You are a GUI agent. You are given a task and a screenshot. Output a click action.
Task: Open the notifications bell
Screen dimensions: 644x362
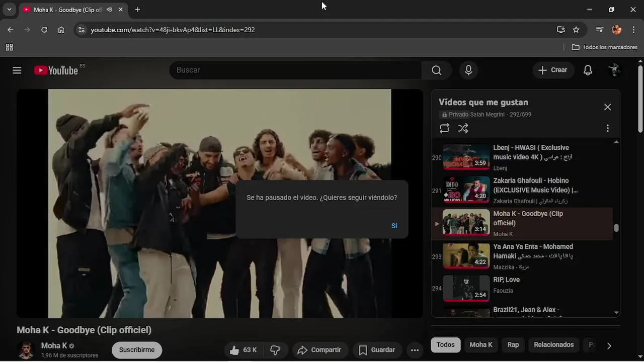[588, 70]
